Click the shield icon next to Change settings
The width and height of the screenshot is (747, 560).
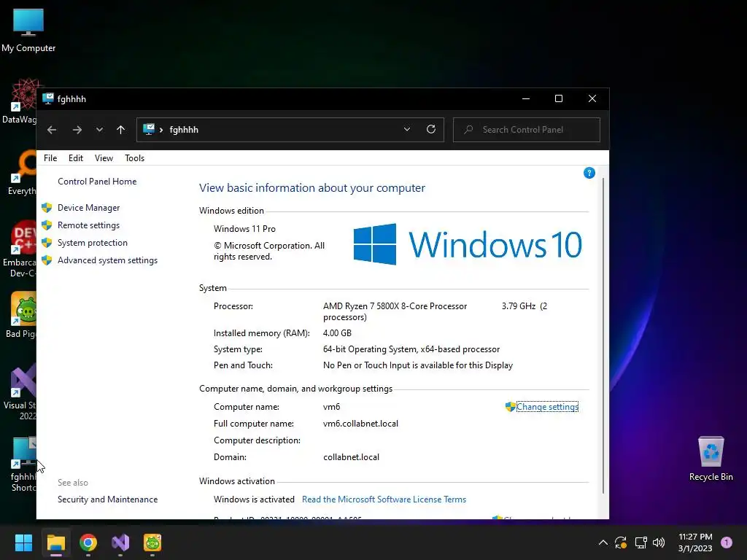(510, 407)
